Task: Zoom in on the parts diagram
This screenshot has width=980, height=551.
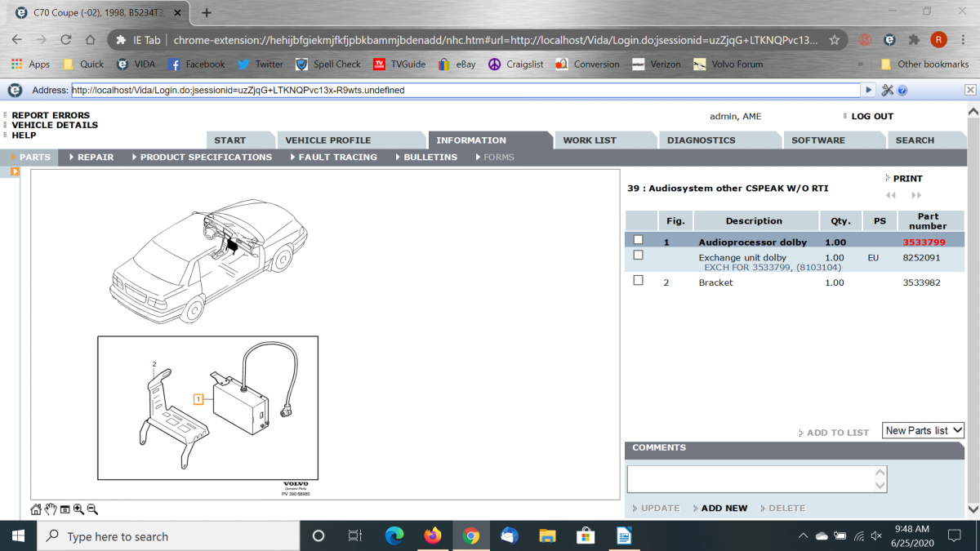Action: coord(78,509)
